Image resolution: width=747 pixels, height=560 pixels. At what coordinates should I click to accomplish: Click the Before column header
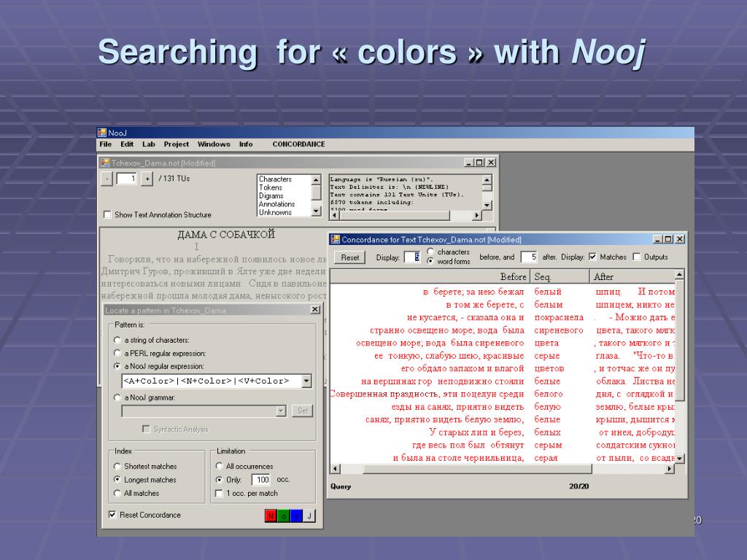(x=430, y=276)
